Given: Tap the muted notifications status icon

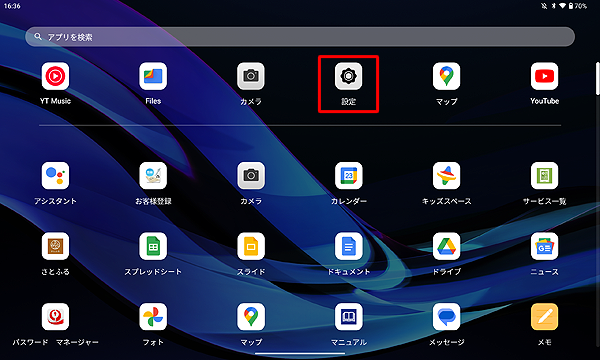Looking at the screenshot, I should (544, 6).
